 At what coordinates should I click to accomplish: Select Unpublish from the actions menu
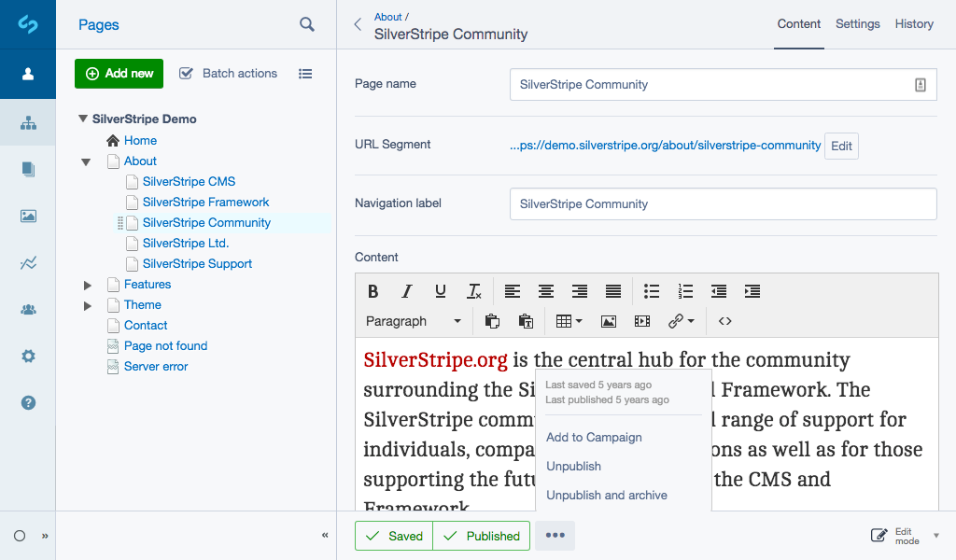click(x=573, y=466)
